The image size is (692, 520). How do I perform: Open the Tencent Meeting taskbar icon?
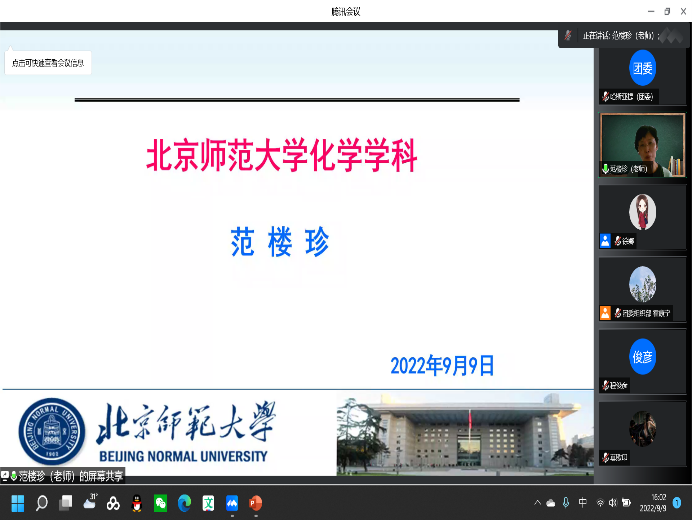(x=231, y=503)
